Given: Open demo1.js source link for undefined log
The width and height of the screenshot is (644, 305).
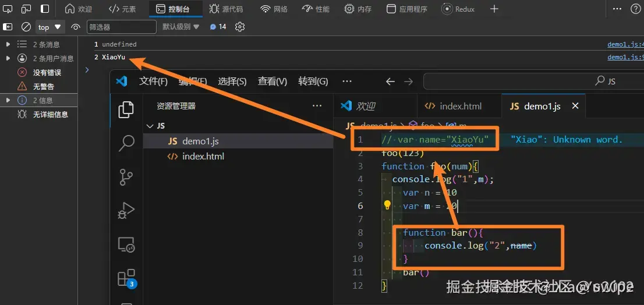Looking at the screenshot, I should tap(625, 44).
